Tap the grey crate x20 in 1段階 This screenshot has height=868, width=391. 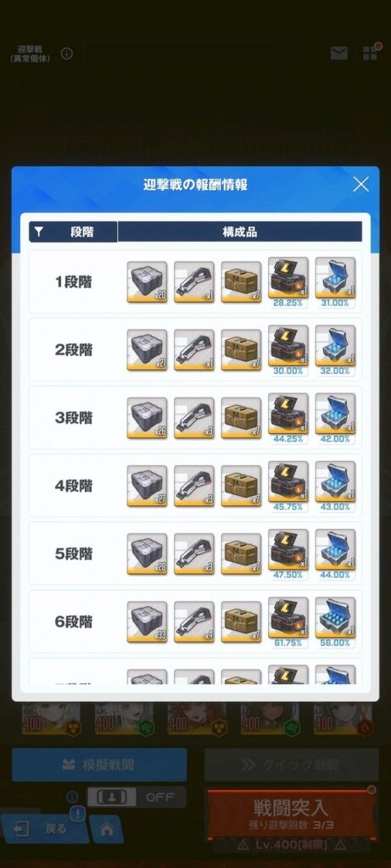pyautogui.click(x=147, y=281)
